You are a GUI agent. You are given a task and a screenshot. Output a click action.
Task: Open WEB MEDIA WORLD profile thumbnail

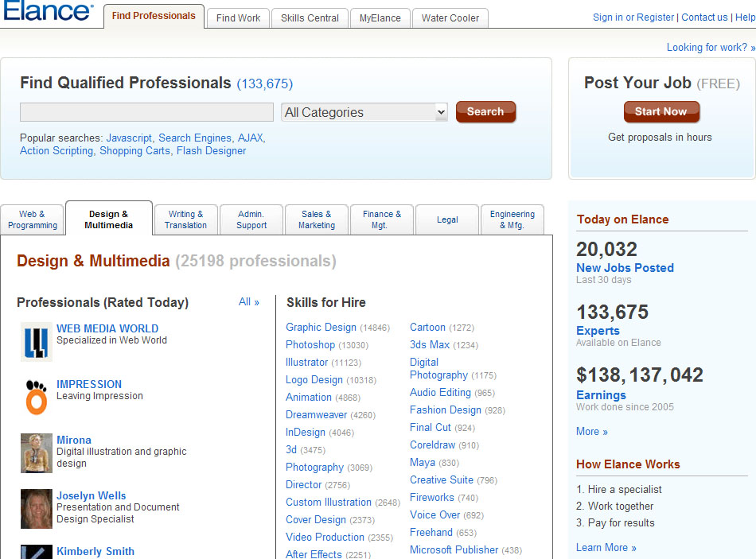[37, 342]
